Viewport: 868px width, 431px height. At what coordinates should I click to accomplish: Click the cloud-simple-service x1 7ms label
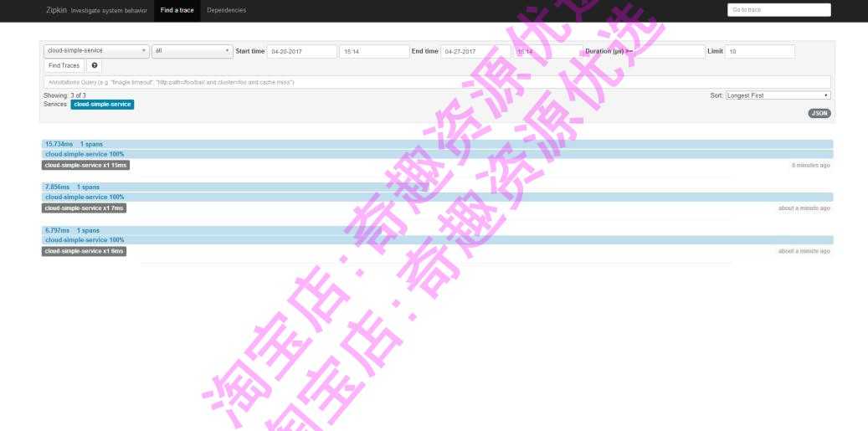(85, 208)
